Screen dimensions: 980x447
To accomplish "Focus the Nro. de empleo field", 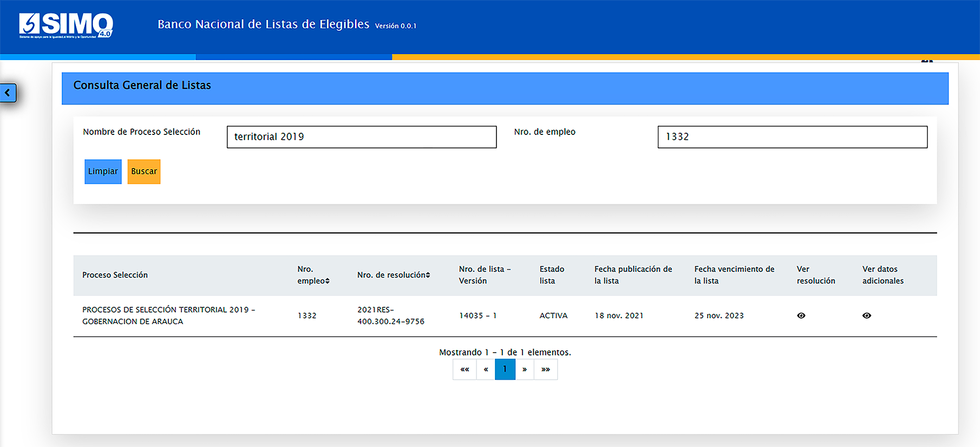I will pos(793,137).
